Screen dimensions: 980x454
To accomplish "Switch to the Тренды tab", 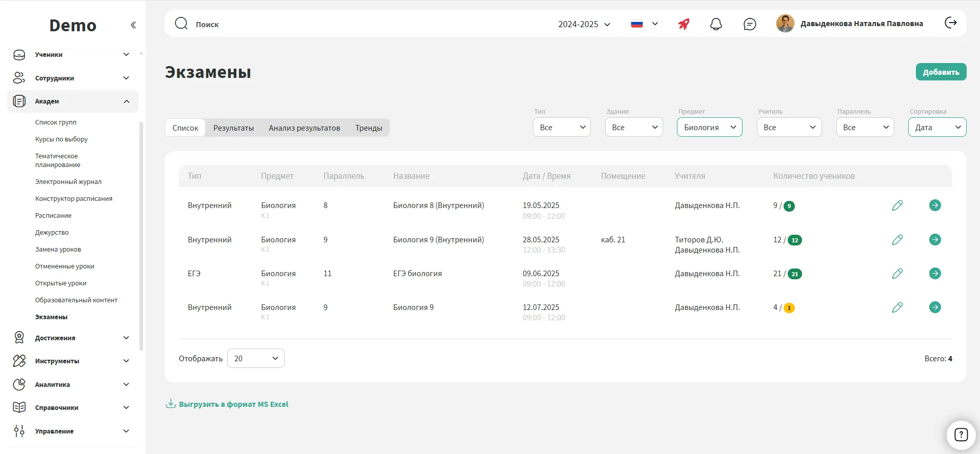I will coord(368,128).
